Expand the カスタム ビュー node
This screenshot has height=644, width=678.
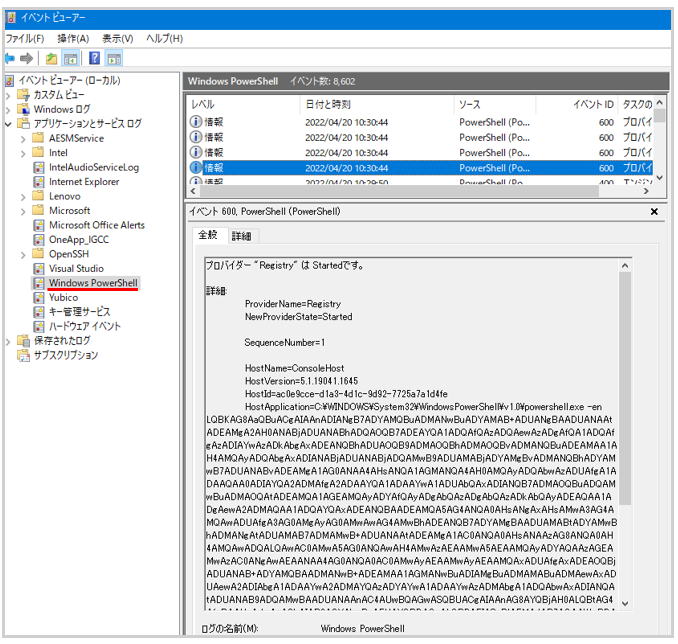[x=8, y=96]
